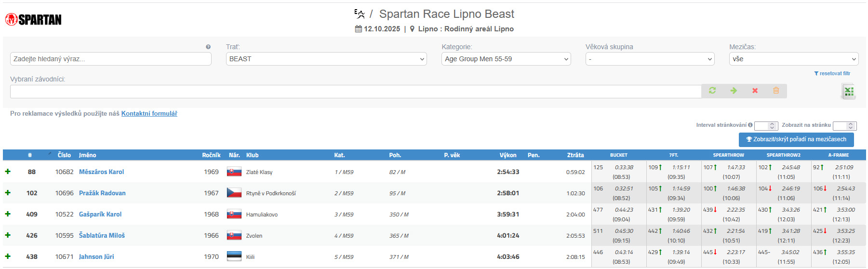Expand row for Mészáros Karol with plus
This screenshot has width=868, height=269.
click(8, 172)
